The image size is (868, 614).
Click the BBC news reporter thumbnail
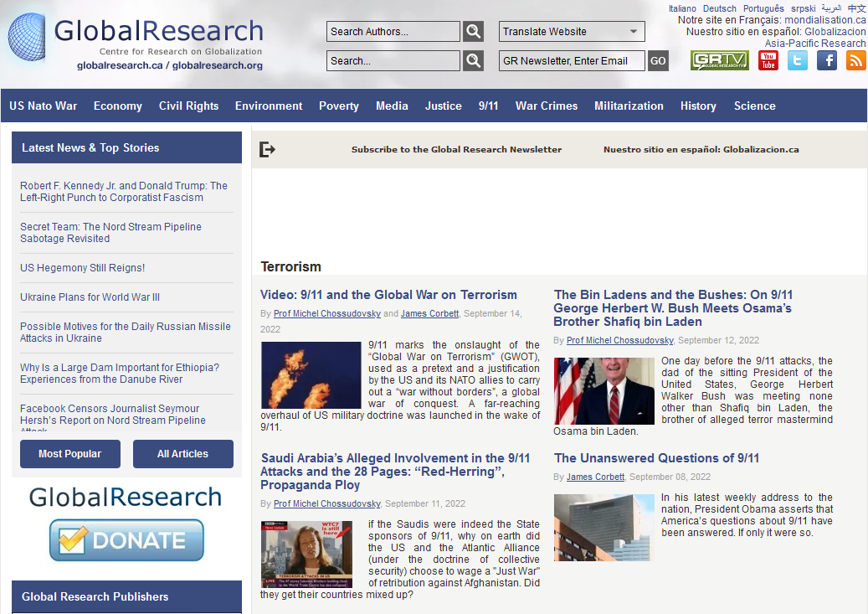click(x=306, y=555)
